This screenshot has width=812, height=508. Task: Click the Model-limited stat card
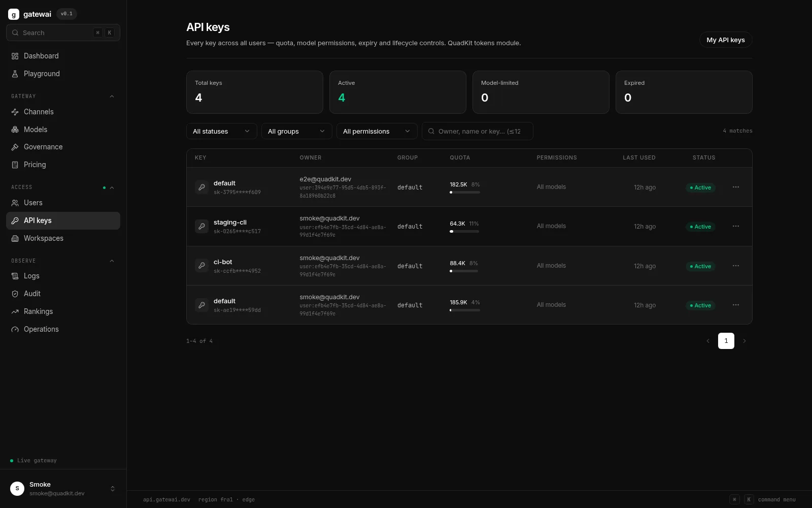[x=541, y=92]
